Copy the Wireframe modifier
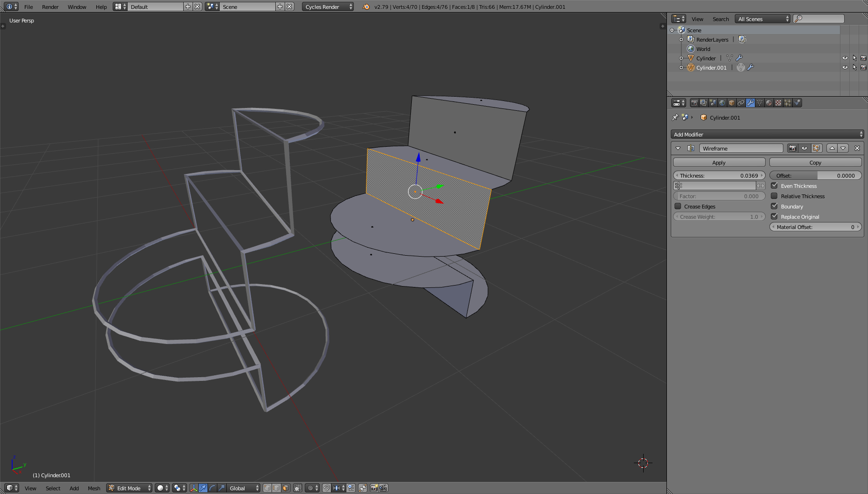868x494 pixels. pos(815,162)
